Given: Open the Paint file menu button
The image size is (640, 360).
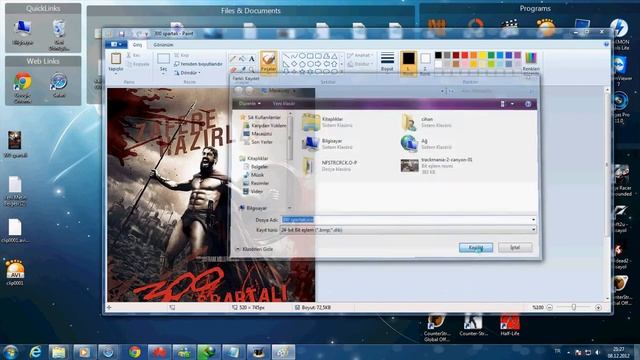Looking at the screenshot, I should (116, 44).
